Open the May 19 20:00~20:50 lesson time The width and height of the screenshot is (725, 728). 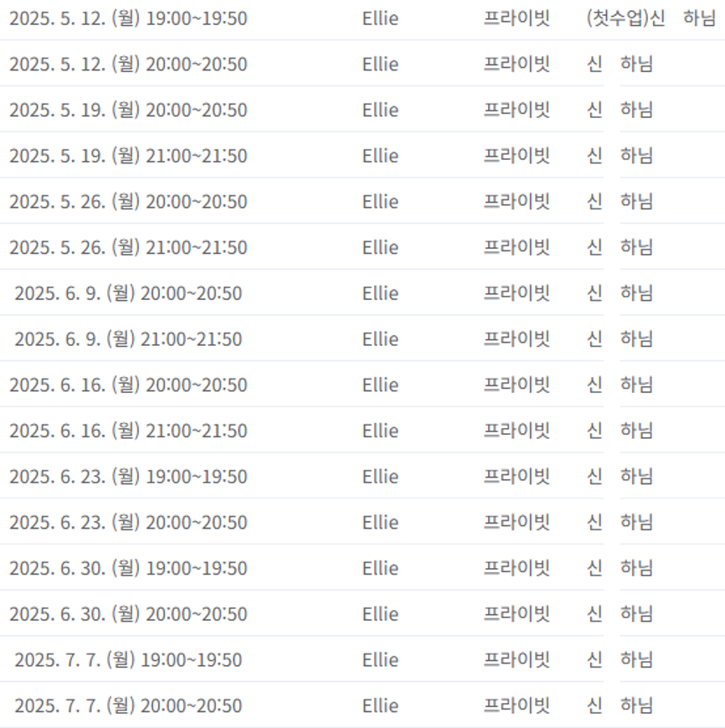[128, 110]
